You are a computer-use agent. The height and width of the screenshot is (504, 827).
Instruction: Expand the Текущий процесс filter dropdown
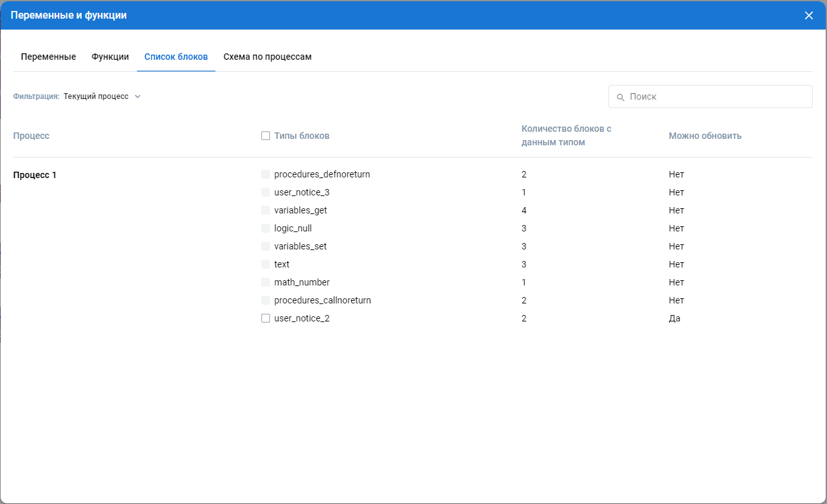click(x=102, y=96)
